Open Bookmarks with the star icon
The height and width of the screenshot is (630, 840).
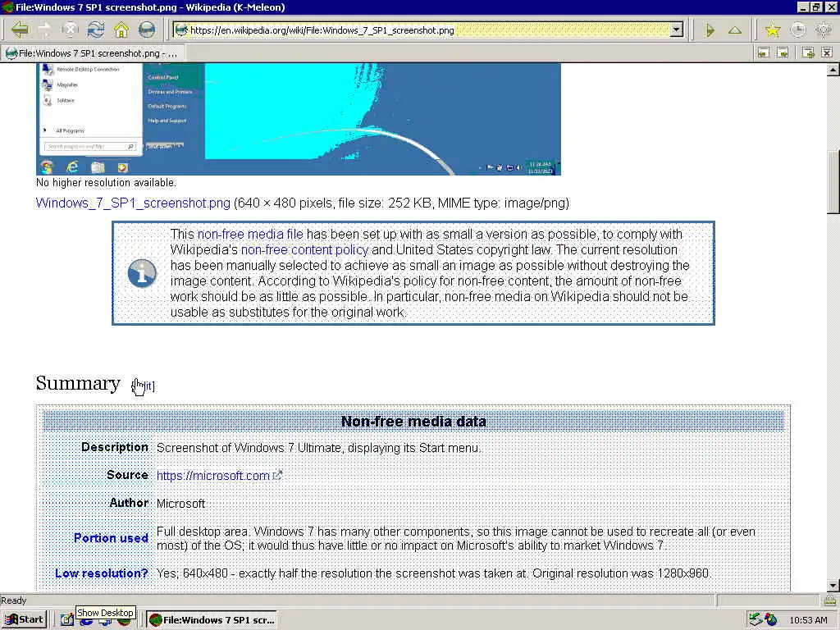[x=773, y=30]
